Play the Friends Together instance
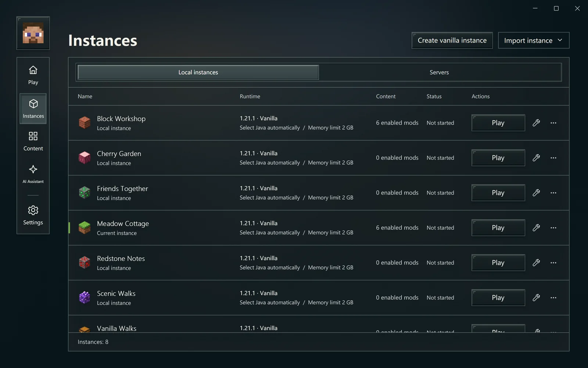 tap(498, 193)
